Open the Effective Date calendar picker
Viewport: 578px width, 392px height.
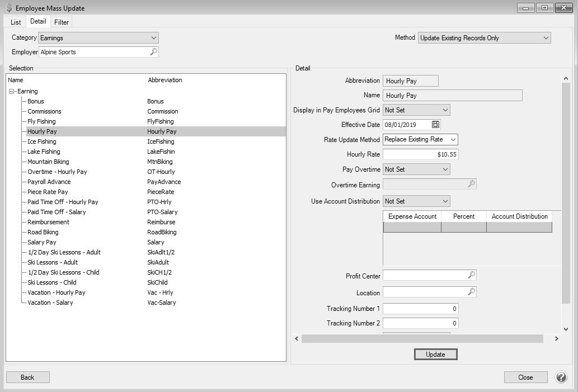pos(435,125)
